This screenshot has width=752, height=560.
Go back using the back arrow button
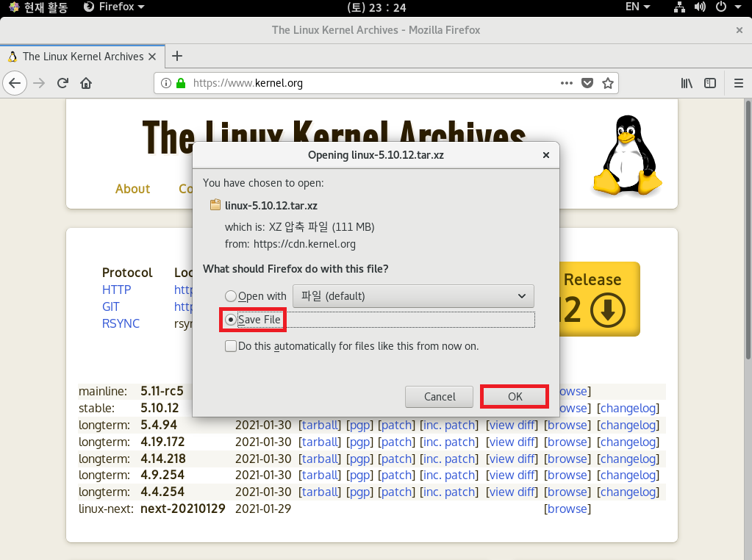(15, 84)
